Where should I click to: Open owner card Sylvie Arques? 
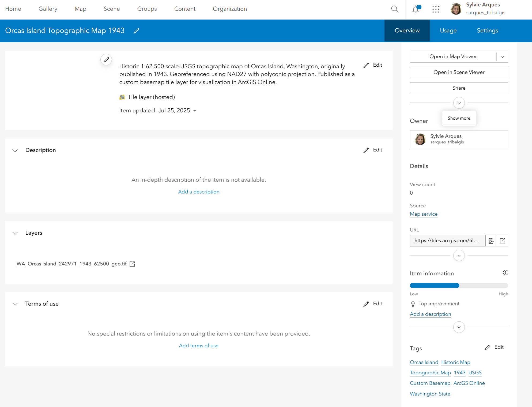(x=459, y=139)
